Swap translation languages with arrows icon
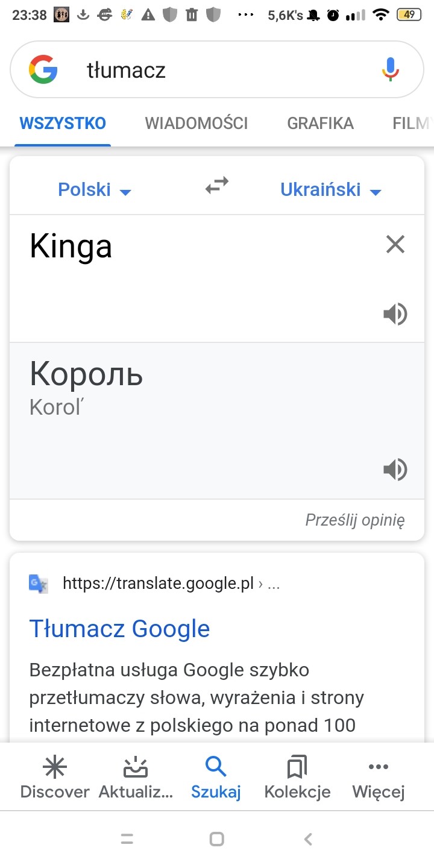Image resolution: width=434 pixels, height=868 pixels. tap(217, 186)
